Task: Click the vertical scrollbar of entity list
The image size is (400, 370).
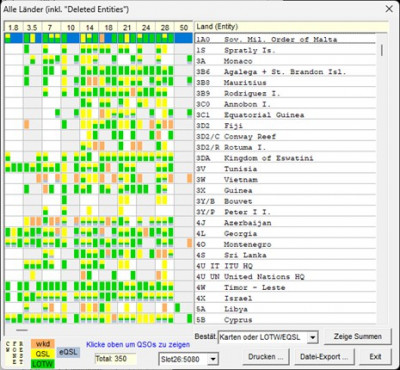Action: pos(382,178)
